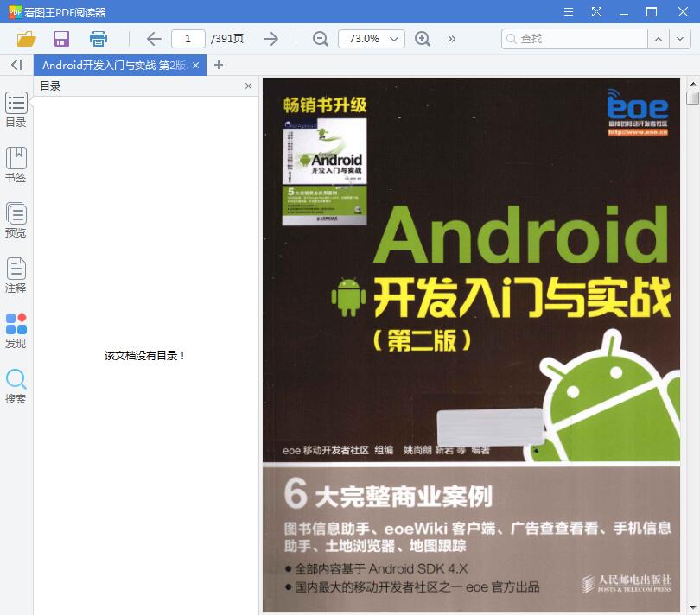Find previous match up arrow
This screenshot has height=615, width=700.
point(659,39)
